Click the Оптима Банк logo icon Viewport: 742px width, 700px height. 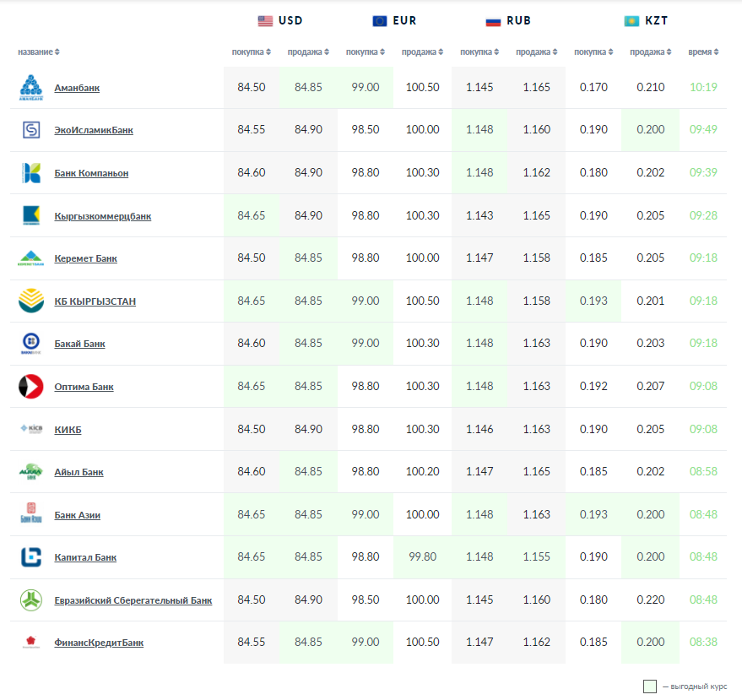pos(31,387)
